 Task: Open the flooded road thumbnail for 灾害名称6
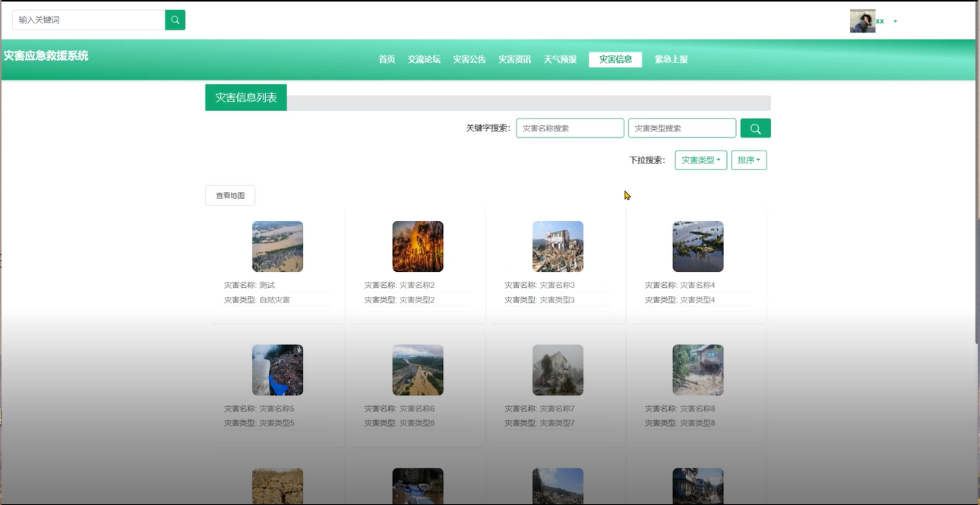pyautogui.click(x=418, y=370)
